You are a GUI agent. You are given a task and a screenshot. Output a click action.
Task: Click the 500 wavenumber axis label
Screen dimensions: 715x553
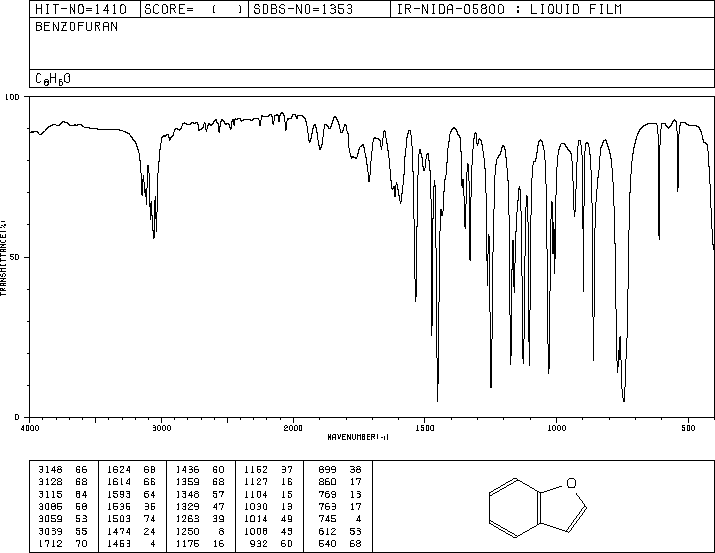688,428
